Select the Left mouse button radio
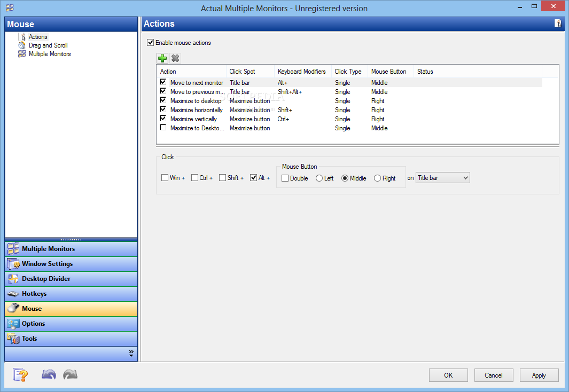Image resolution: width=569 pixels, height=392 pixels. (319, 178)
